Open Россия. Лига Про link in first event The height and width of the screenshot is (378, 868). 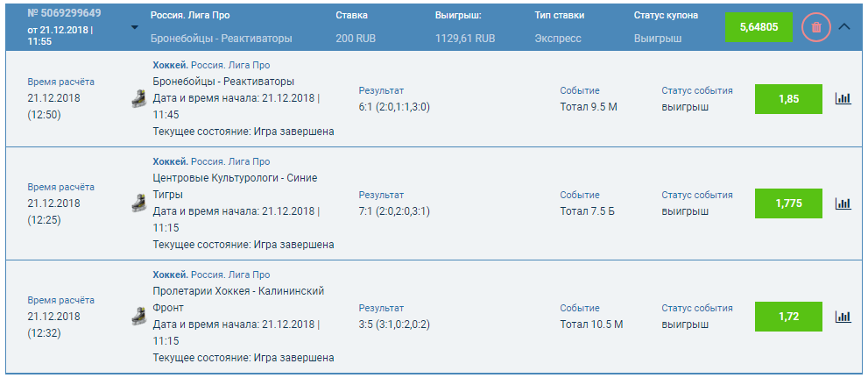(230, 66)
